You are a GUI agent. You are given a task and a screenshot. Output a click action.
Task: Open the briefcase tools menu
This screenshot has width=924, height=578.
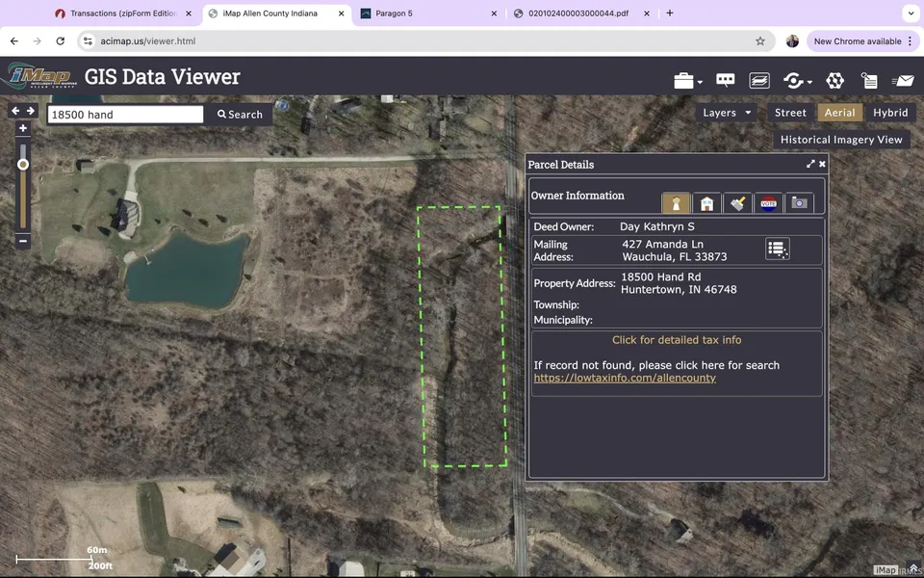pyautogui.click(x=686, y=81)
